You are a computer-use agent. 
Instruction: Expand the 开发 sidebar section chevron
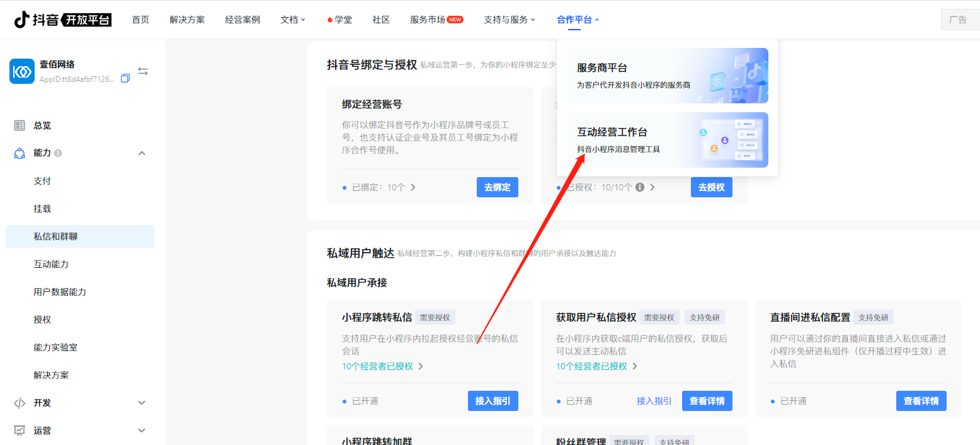pos(142,403)
